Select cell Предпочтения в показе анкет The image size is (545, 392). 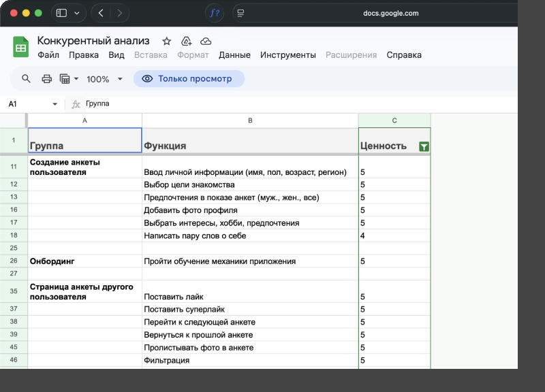coord(250,197)
